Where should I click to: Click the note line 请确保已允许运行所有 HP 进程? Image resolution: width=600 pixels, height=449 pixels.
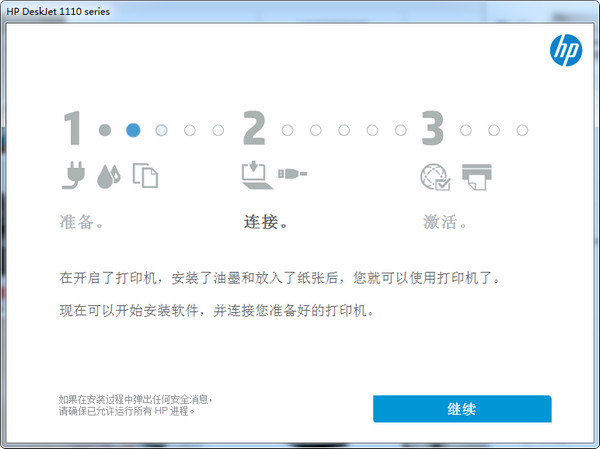point(127,411)
